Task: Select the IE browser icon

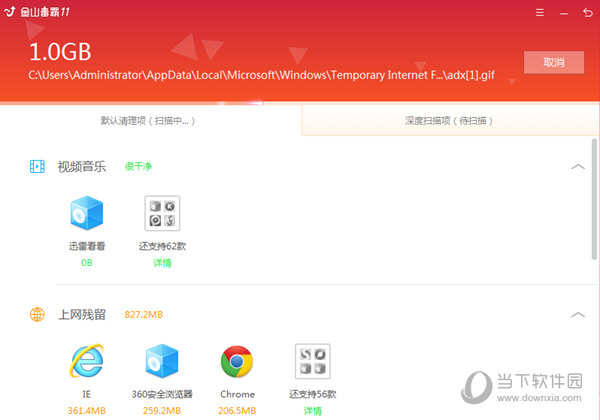Action: [87, 361]
